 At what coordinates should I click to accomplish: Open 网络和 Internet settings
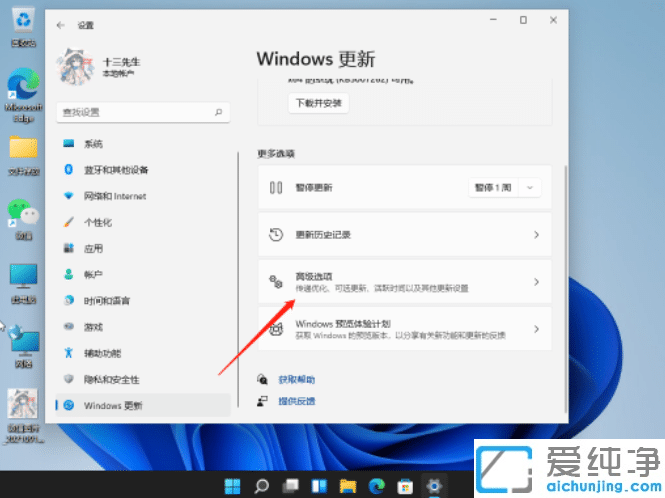[x=143, y=196]
